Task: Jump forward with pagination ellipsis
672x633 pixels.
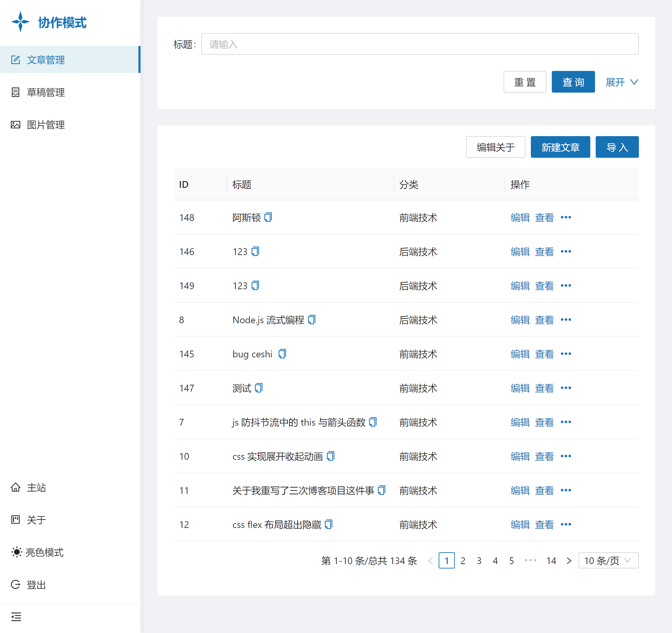Action: click(531, 561)
